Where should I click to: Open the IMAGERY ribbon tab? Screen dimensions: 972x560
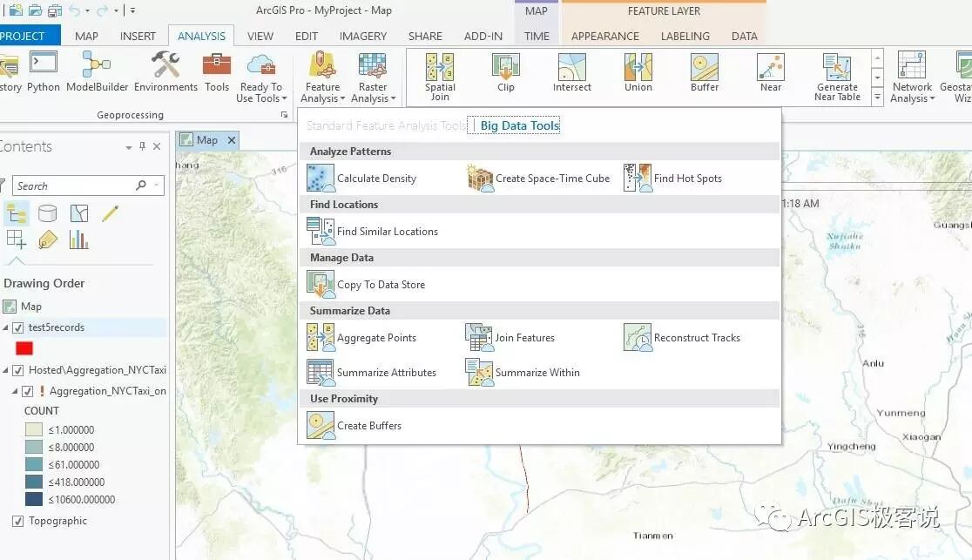click(362, 36)
